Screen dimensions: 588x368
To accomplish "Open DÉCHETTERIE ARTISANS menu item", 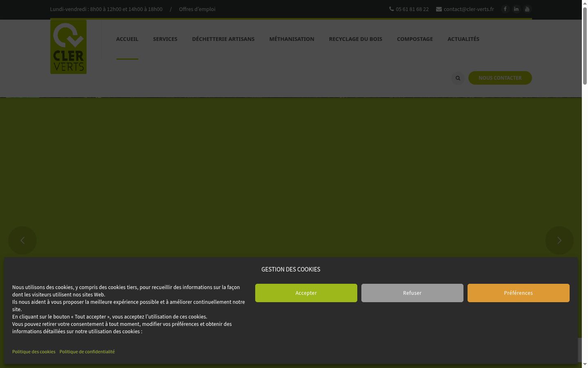I will pyautogui.click(x=223, y=39).
